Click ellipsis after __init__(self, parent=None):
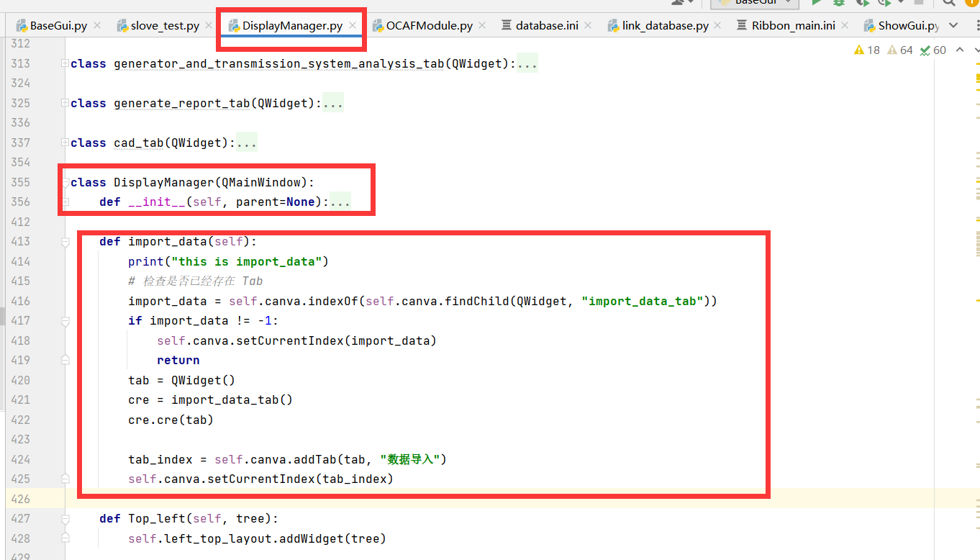The image size is (980, 560). (340, 202)
